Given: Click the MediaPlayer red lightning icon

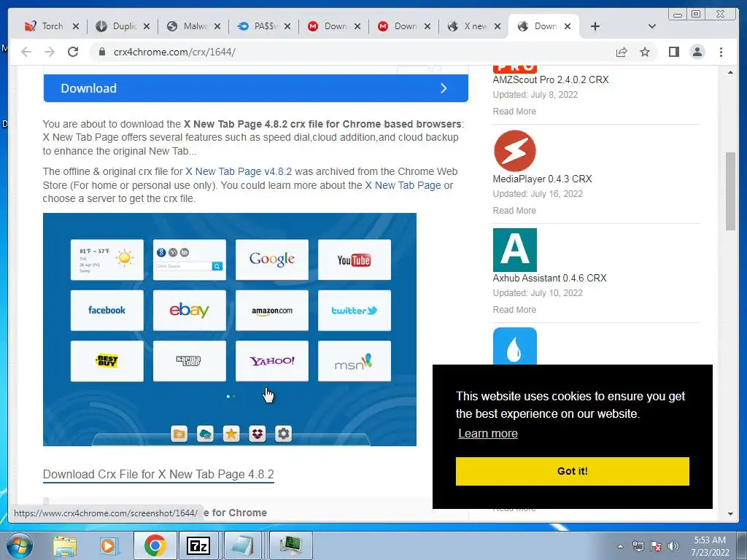Looking at the screenshot, I should [514, 151].
